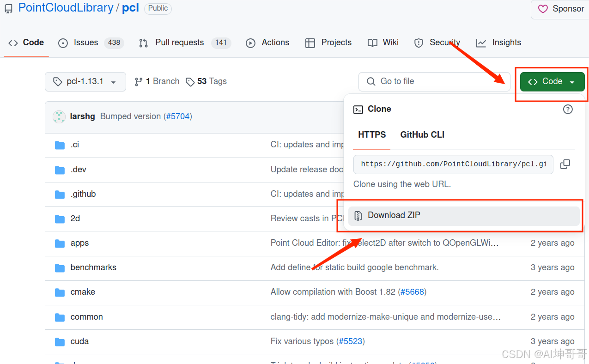Click larshg avatar image

tap(59, 117)
